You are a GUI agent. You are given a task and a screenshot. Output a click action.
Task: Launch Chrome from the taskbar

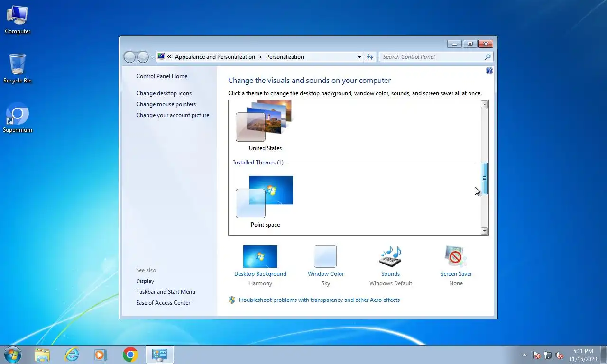pyautogui.click(x=130, y=355)
